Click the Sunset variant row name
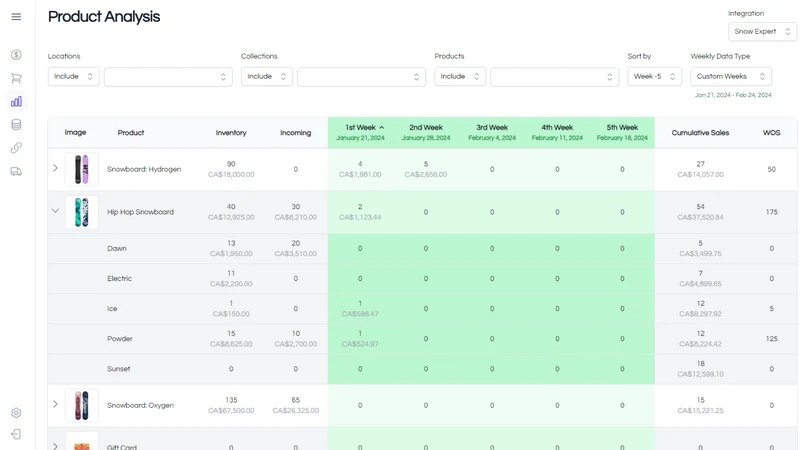This screenshot has height=450, width=800. [x=118, y=369]
